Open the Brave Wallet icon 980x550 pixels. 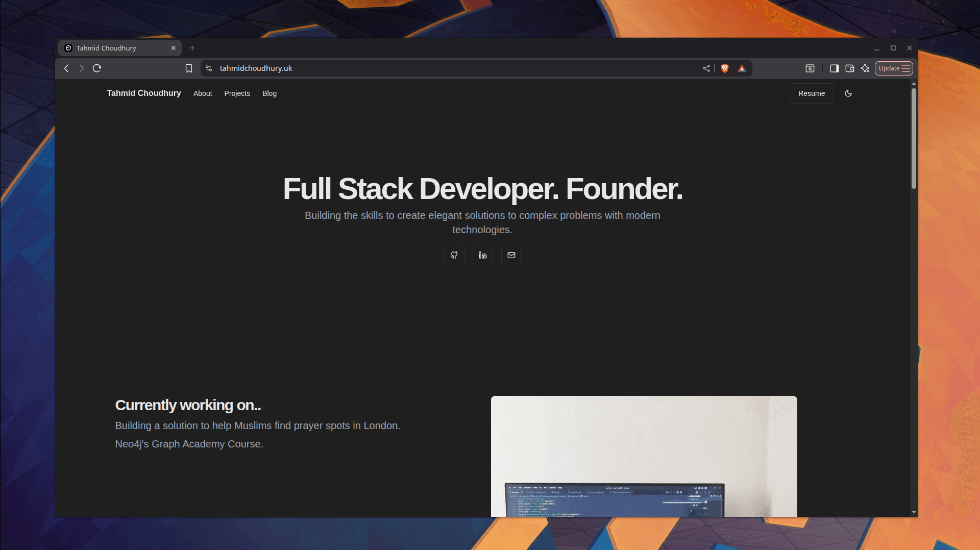coord(849,68)
